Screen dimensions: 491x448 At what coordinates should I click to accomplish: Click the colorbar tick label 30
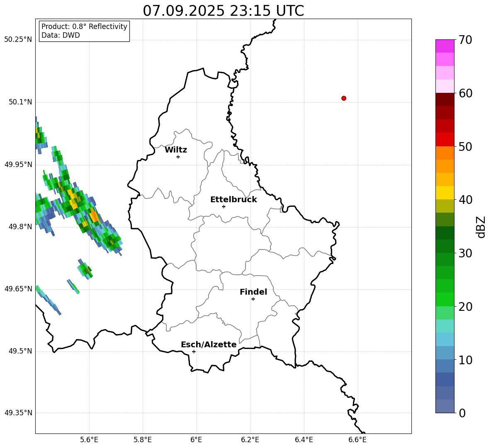pos(466,253)
